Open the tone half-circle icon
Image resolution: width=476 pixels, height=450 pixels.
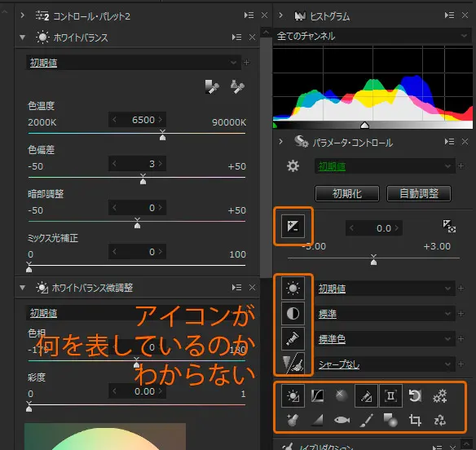pyautogui.click(x=293, y=313)
